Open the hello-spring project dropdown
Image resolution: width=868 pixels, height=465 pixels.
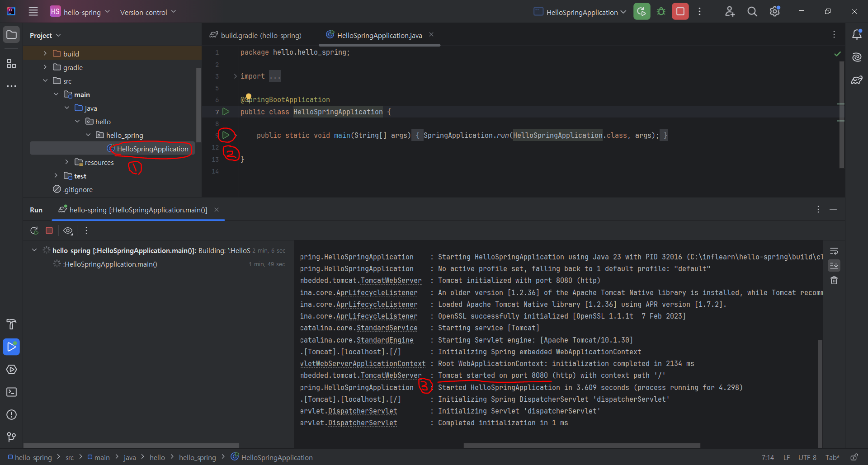[x=80, y=12]
